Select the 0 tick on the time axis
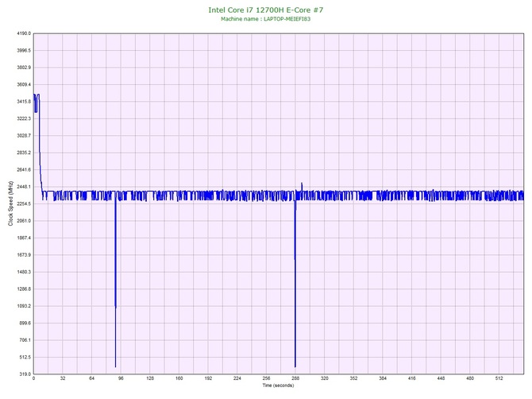This screenshot has height=399, width=532. click(33, 379)
